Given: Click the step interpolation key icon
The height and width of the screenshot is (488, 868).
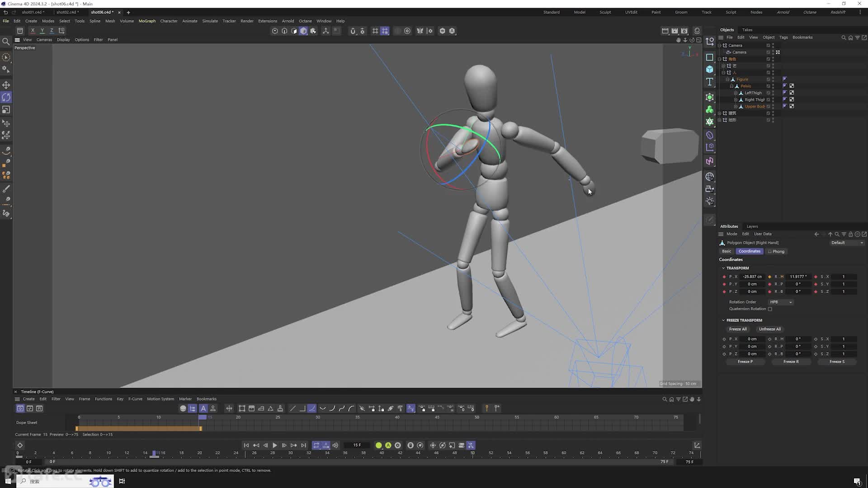Looking at the screenshot, I should [302, 408].
